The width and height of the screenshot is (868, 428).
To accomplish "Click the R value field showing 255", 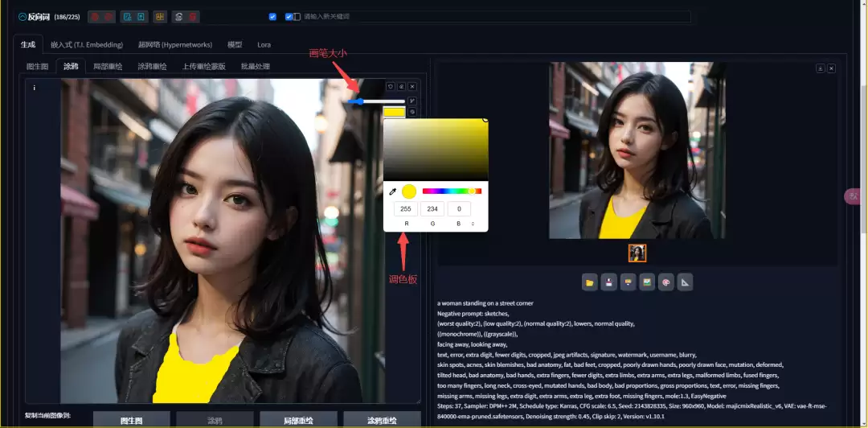I will [x=406, y=209].
